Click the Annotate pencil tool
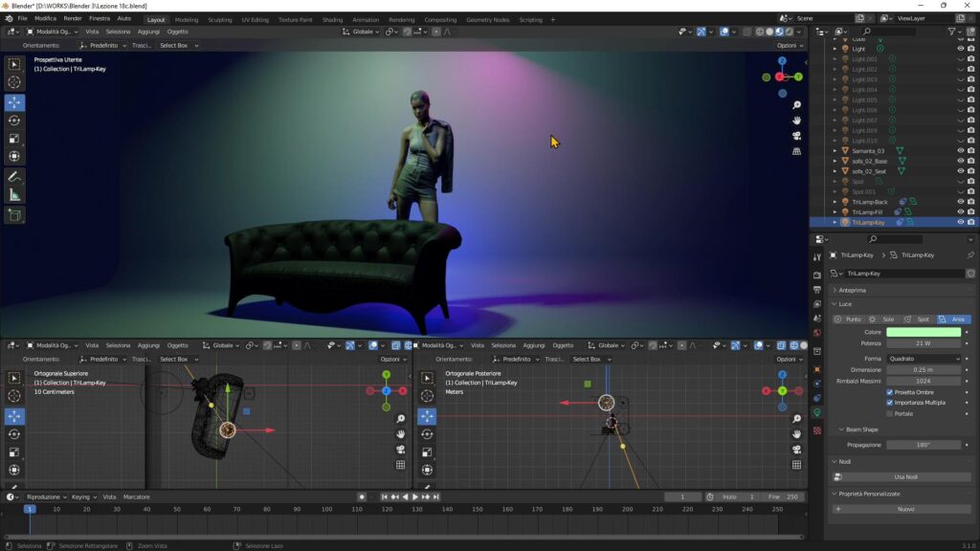Viewport: 980px width, 551px height. pyautogui.click(x=14, y=177)
